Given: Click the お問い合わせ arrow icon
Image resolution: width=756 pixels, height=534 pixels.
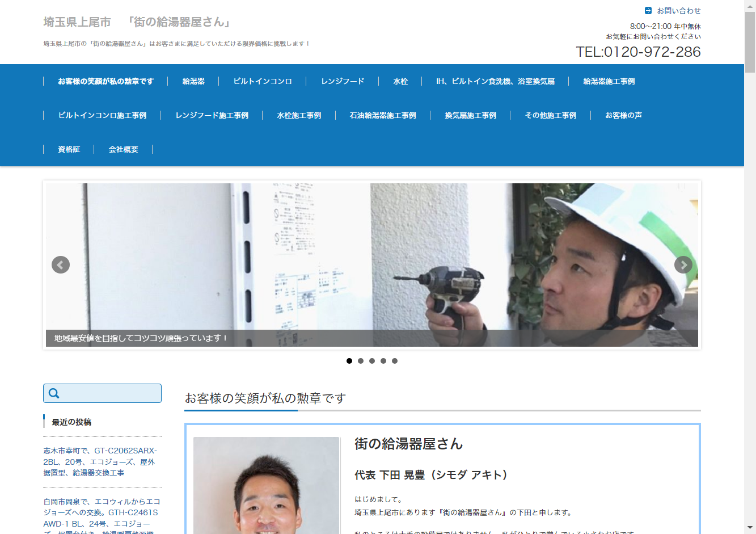Looking at the screenshot, I should pos(648,11).
